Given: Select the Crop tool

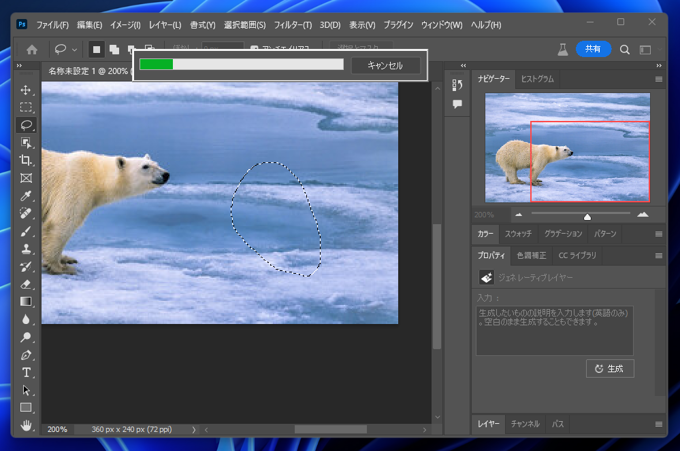Looking at the screenshot, I should pos(26,160).
